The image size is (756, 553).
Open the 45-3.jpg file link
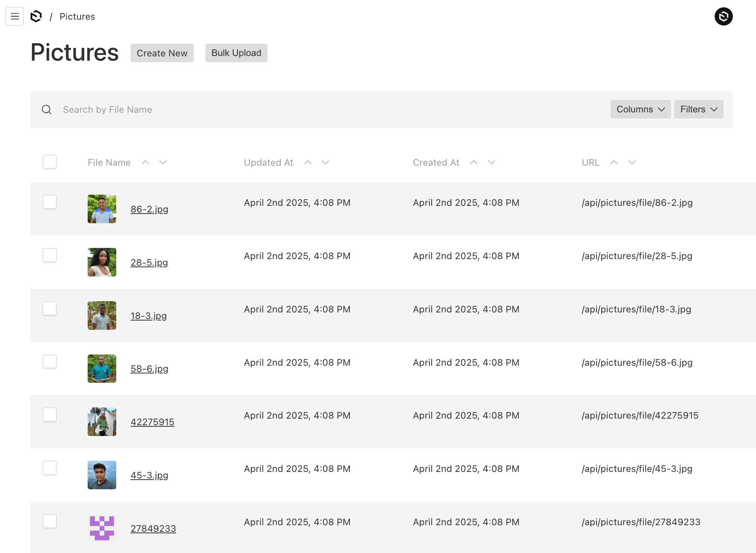(149, 475)
